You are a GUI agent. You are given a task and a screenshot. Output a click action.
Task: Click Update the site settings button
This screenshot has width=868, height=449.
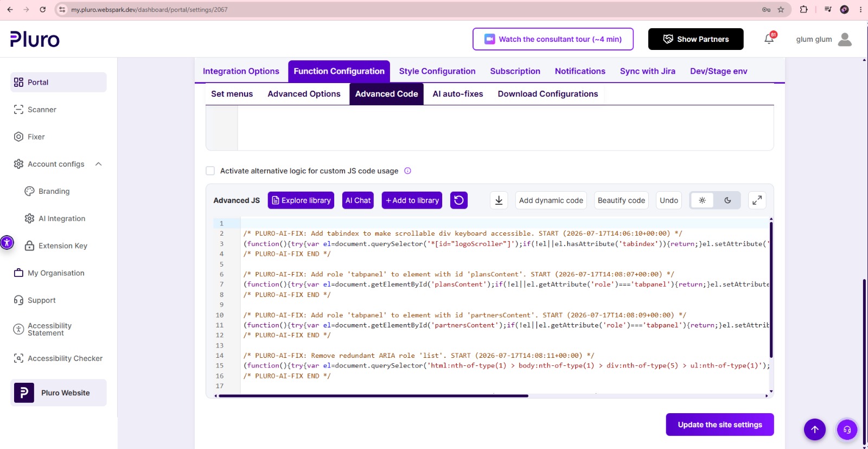coord(720,425)
